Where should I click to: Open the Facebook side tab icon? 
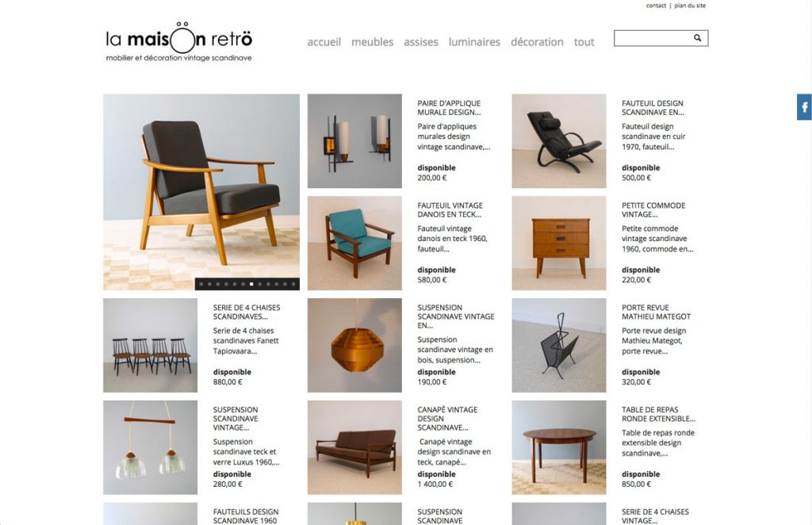click(804, 107)
